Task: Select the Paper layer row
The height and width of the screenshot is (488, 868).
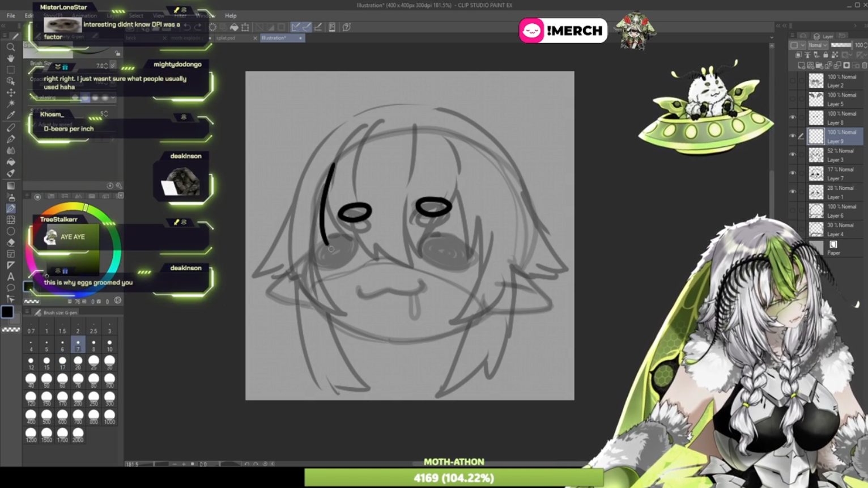Action: pyautogui.click(x=836, y=248)
